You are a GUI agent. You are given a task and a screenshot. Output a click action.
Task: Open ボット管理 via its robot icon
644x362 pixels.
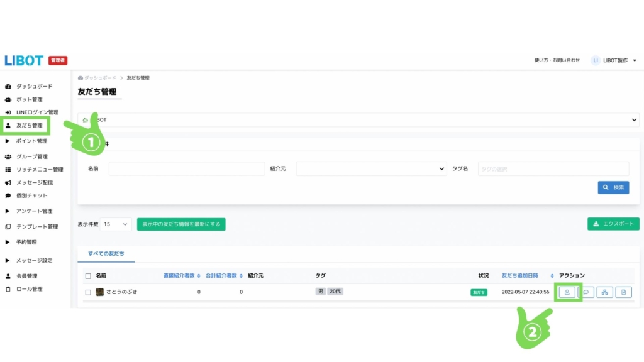[8, 99]
